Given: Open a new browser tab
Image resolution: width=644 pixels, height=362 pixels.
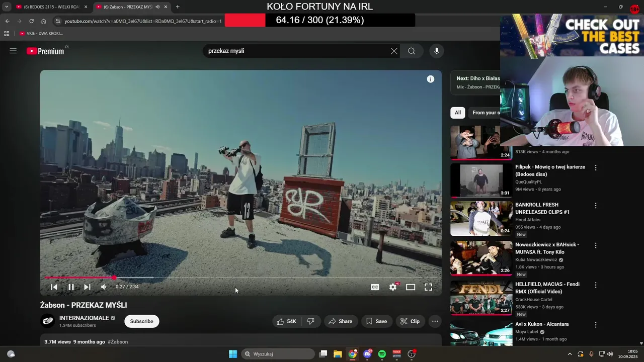Looking at the screenshot, I should pos(178,7).
